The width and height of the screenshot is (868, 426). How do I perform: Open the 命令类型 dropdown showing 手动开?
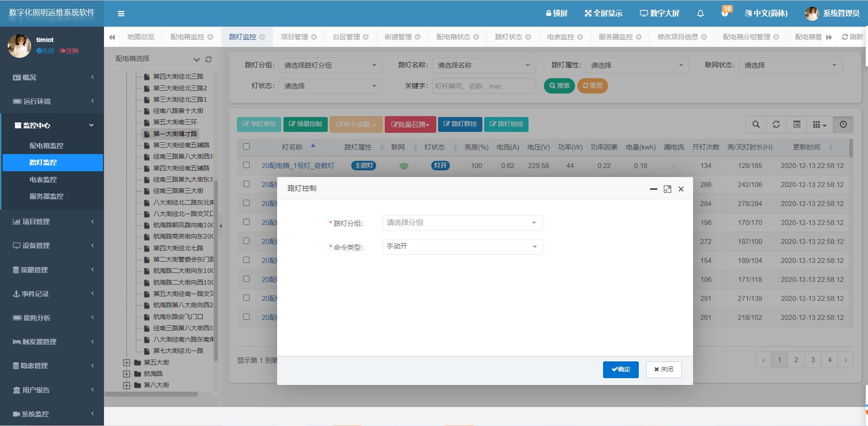click(x=462, y=247)
